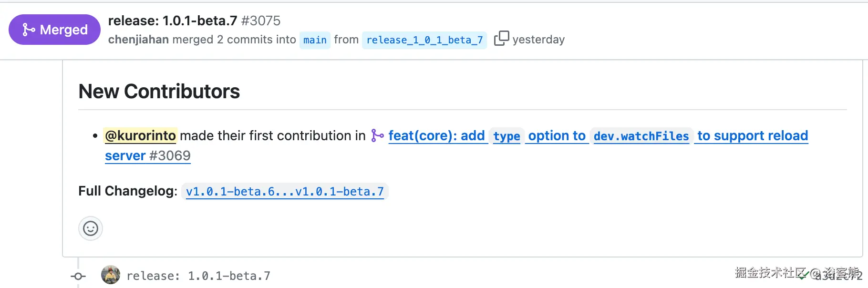The image size is (868, 288).
Task: Click the yesterday merge timestamp
Action: click(x=538, y=40)
